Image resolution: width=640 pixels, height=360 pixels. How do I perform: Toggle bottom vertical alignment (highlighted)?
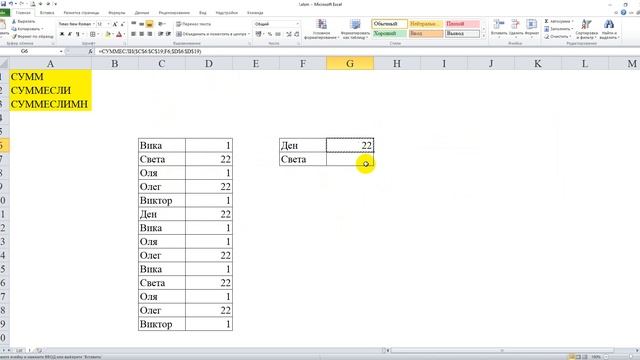pos(150,24)
